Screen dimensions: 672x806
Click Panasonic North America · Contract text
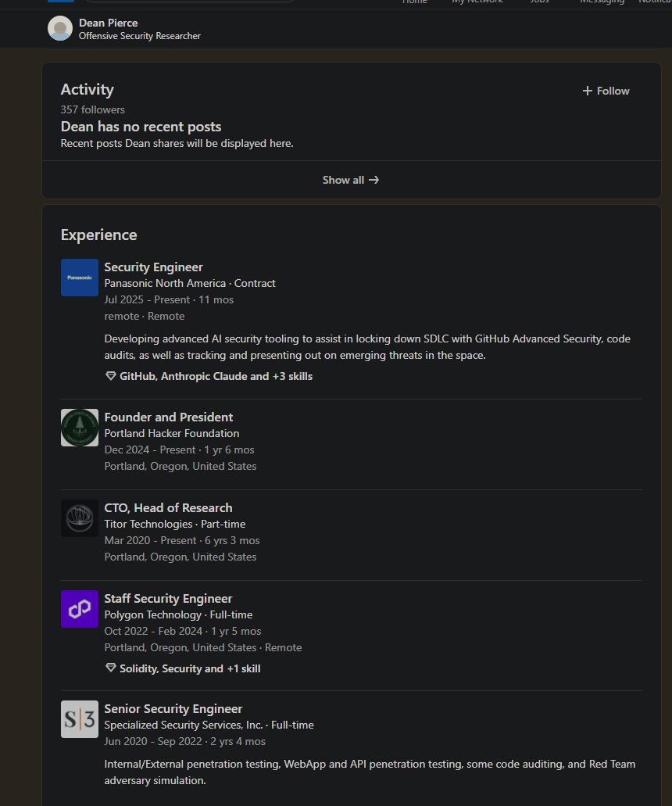pyautogui.click(x=190, y=283)
